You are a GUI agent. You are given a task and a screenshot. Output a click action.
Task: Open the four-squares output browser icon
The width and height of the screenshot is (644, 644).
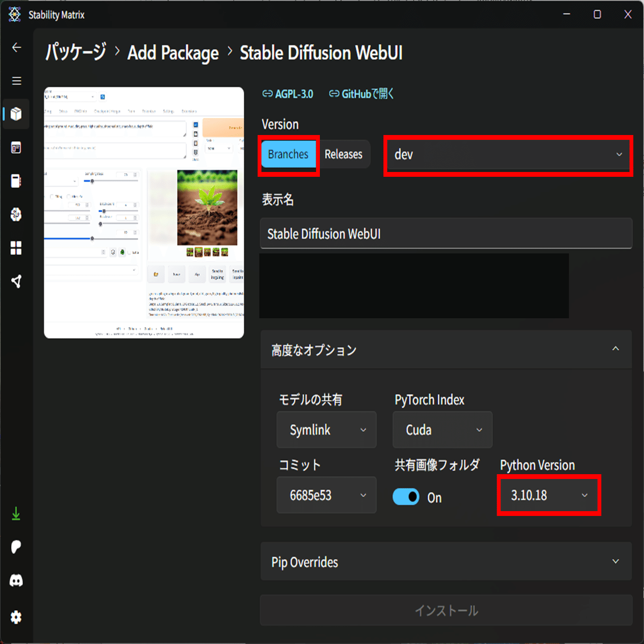coord(17,248)
